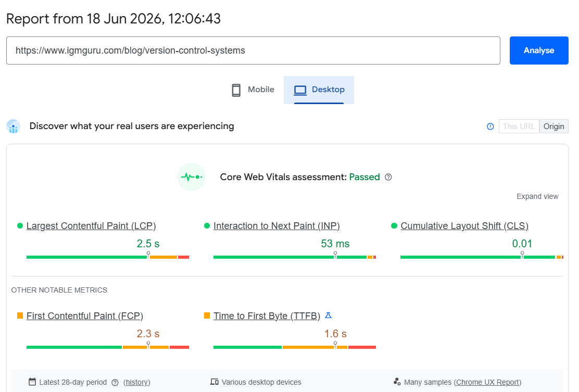The image size is (579, 392).
Task: Click the Analyse button
Action: tap(539, 50)
